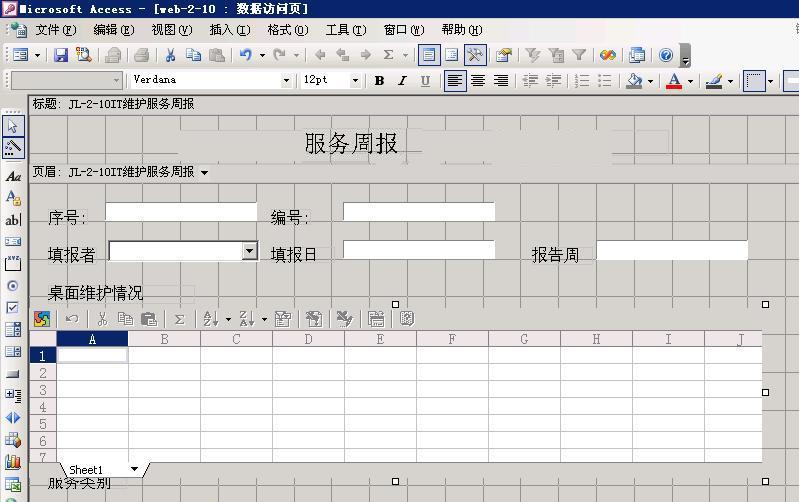Viewport: 799px width, 502px height.
Task: Click Export to Excel spreadsheet icon
Action: tap(344, 319)
